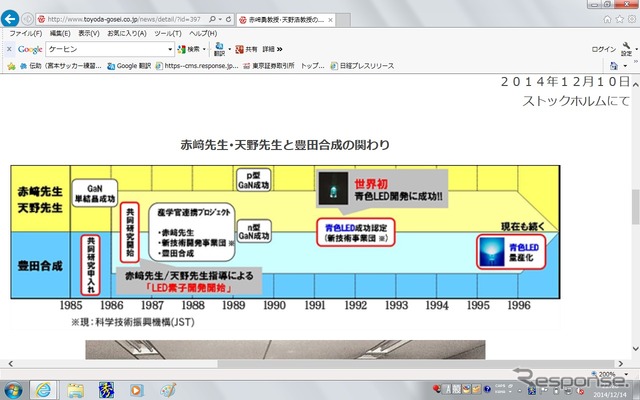The image size is (640, 400).
Task: Click the Google logo on toolbar
Action: tap(30, 49)
